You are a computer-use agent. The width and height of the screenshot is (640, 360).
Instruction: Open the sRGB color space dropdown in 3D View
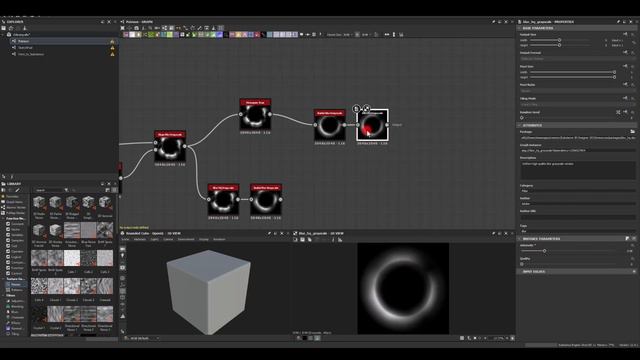coord(143,338)
